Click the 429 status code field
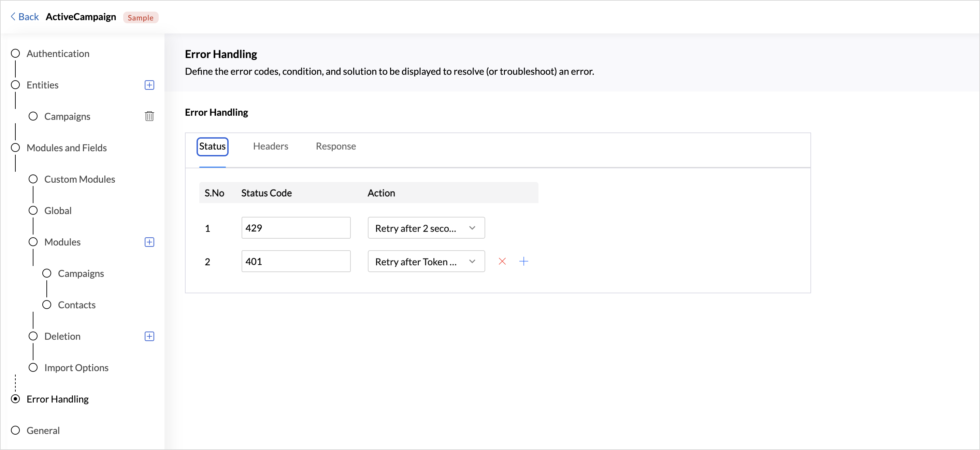 point(296,228)
